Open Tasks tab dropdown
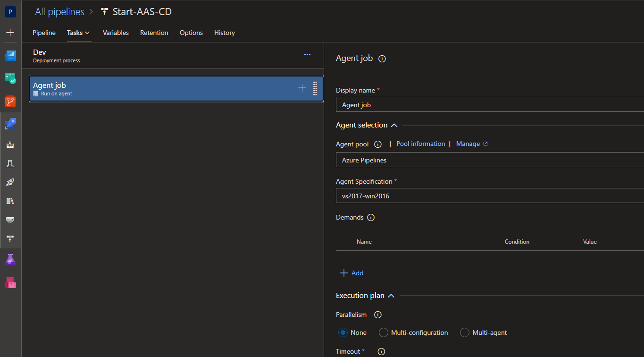644x357 pixels. (78, 33)
